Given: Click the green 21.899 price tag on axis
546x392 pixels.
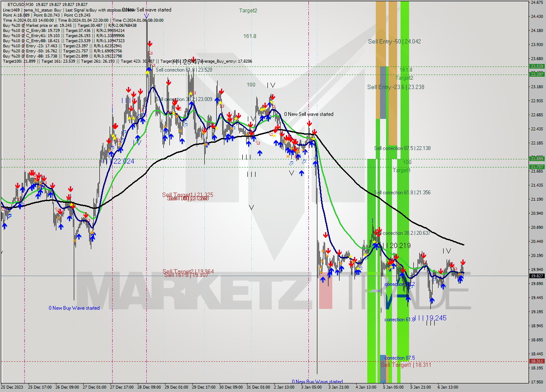Looking at the screenshot, I should [x=537, y=159].
